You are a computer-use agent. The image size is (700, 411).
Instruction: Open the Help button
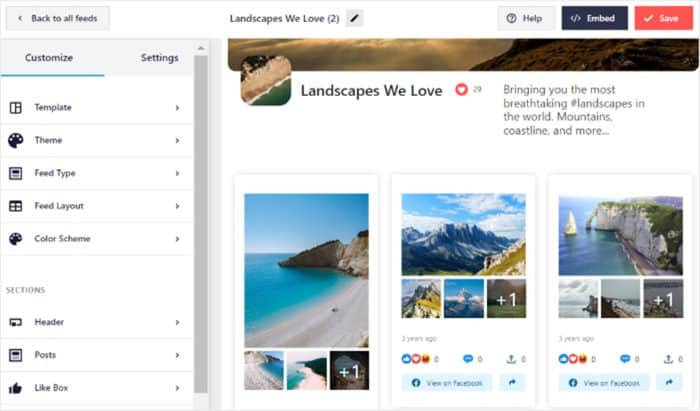(526, 18)
